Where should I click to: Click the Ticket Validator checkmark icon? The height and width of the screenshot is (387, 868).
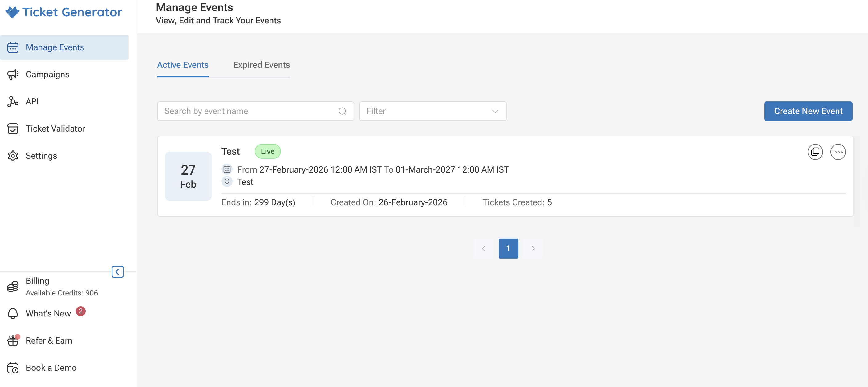pos(13,128)
